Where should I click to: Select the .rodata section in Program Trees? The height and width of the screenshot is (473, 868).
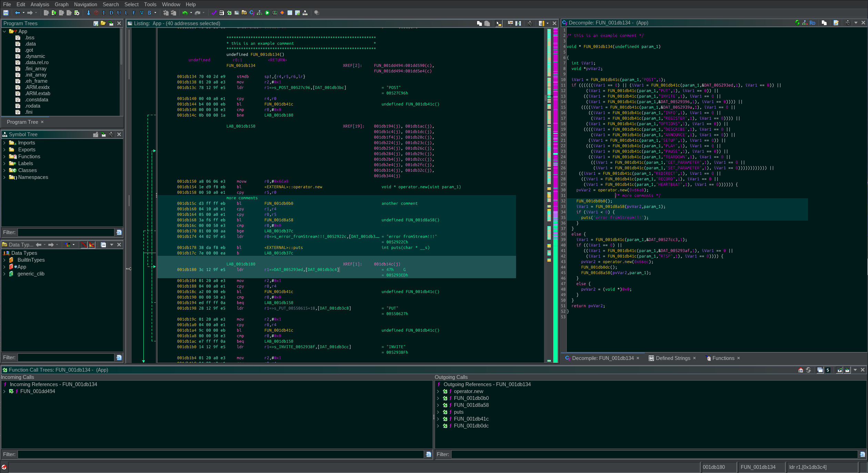[x=32, y=106]
